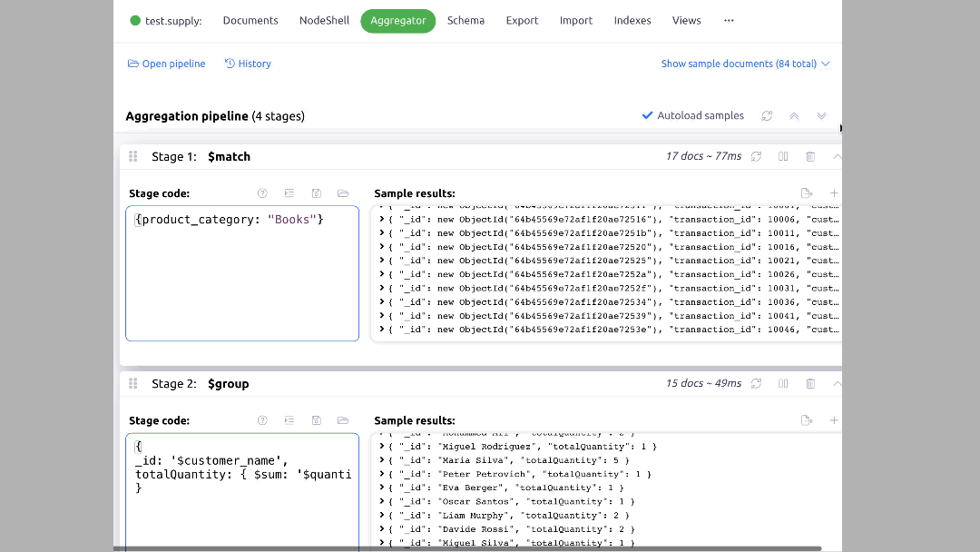Refresh all pipeline samples near Autoload samples
The height and width of the screenshot is (552, 980).
tap(767, 115)
